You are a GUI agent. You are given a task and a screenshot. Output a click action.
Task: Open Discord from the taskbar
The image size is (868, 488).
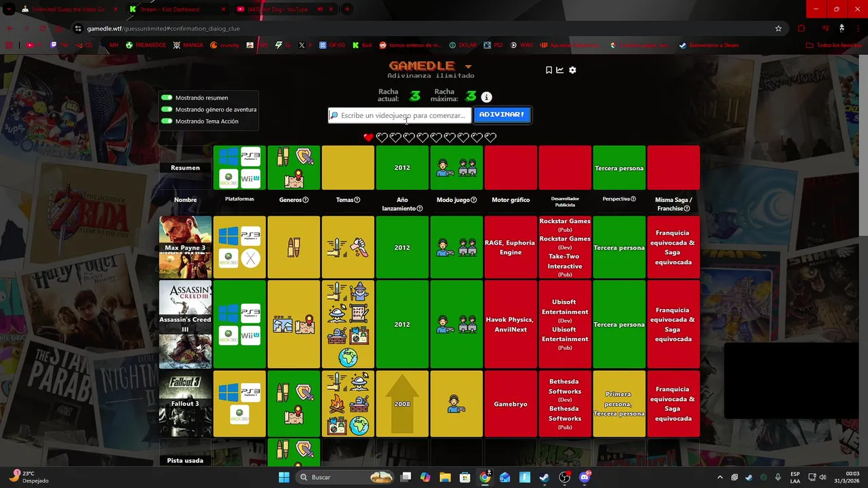(x=585, y=477)
